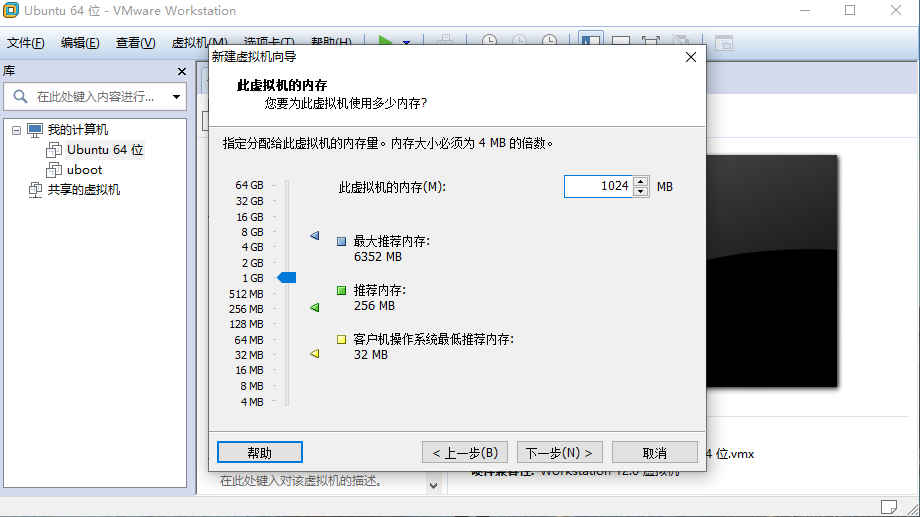The image size is (920, 517).
Task: Click the shared VMs icon in library
Action: pos(35,190)
